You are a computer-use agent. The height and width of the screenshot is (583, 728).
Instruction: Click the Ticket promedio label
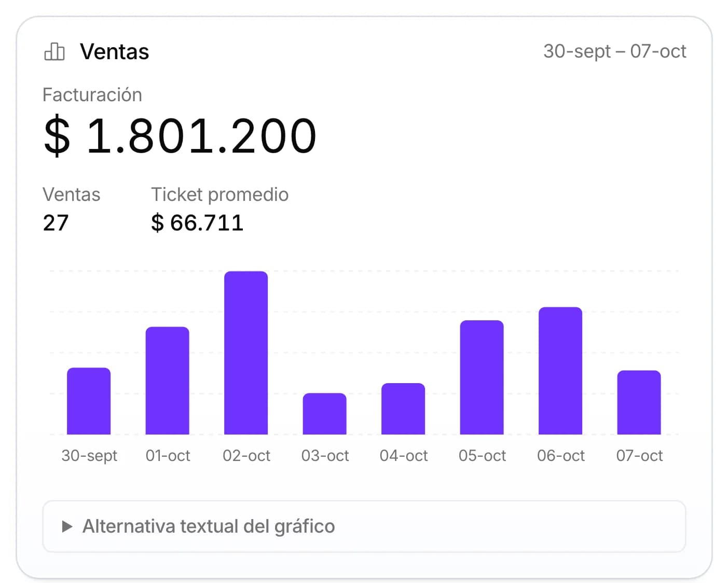pyautogui.click(x=220, y=194)
